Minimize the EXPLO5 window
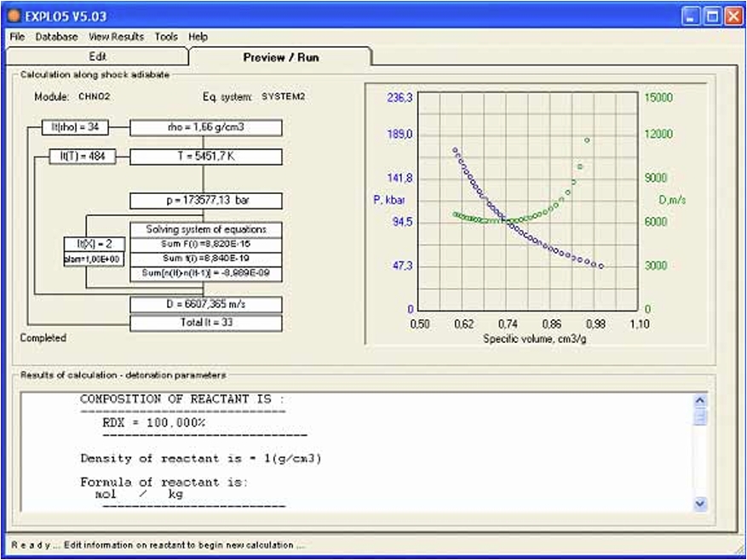This screenshot has height=560, width=747. [x=691, y=17]
